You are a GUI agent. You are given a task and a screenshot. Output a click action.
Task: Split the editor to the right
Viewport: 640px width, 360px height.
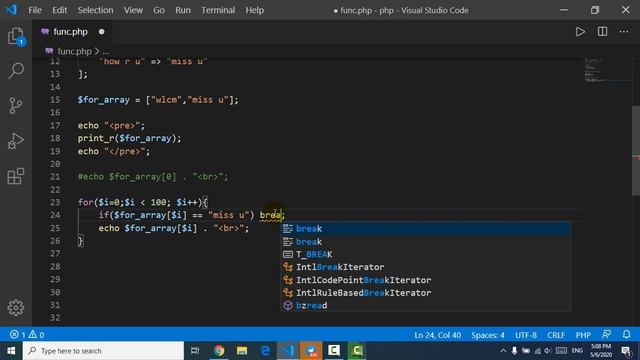(x=602, y=31)
